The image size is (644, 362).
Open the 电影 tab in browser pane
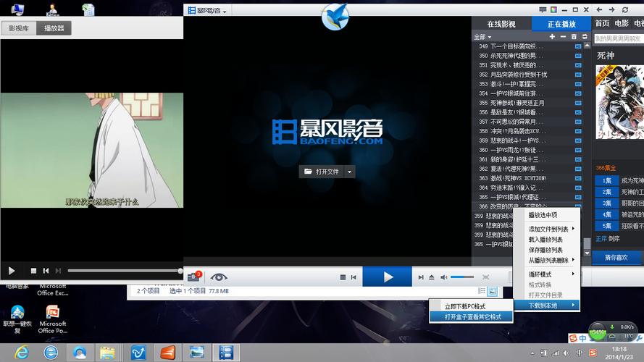(x=622, y=23)
